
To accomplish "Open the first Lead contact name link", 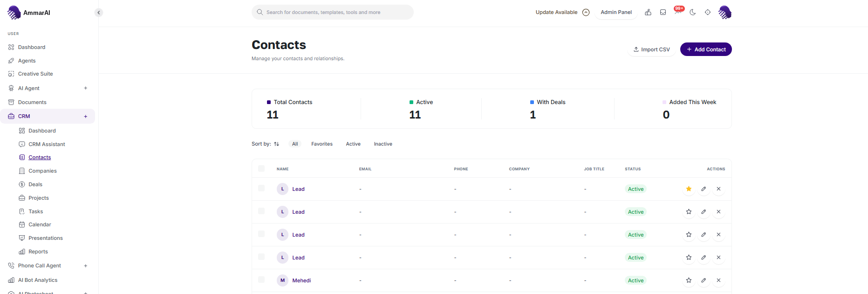I will click(298, 189).
